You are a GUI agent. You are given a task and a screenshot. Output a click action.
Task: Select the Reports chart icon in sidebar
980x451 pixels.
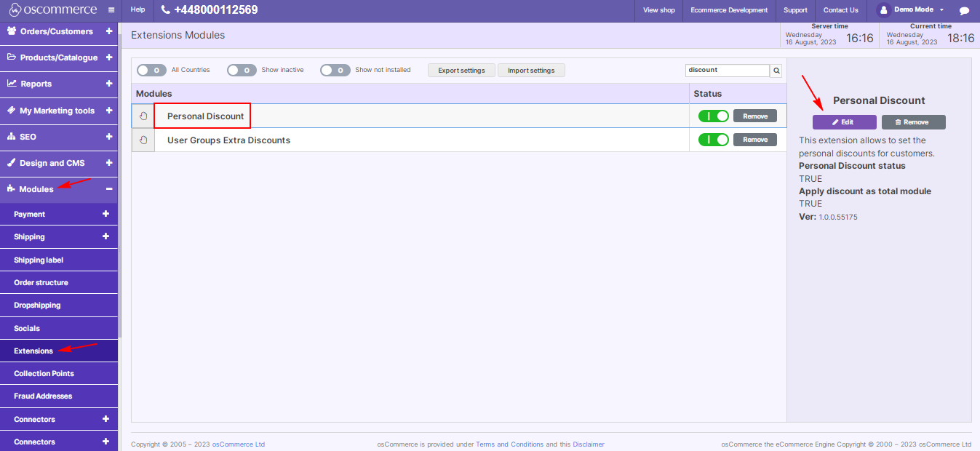point(10,84)
